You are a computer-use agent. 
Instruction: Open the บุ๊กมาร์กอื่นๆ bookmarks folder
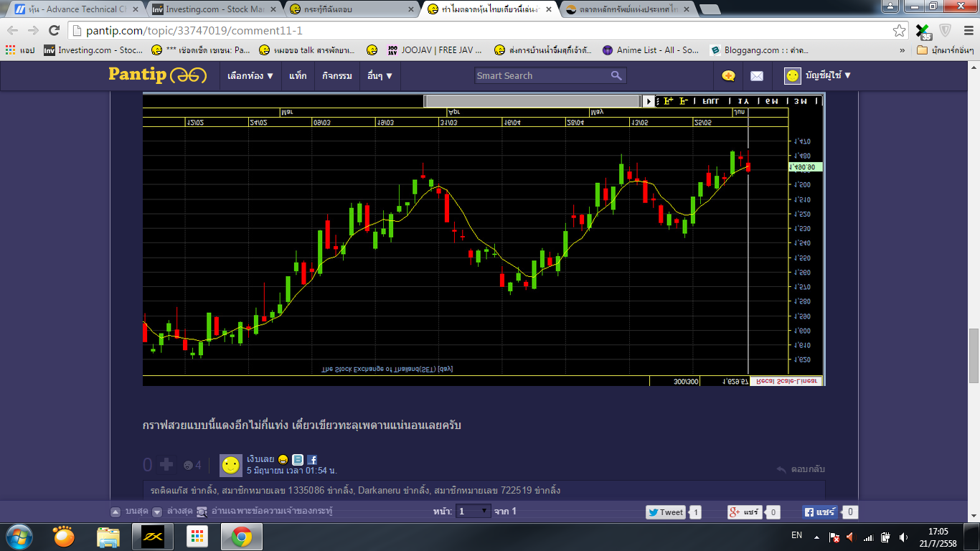coord(945,50)
